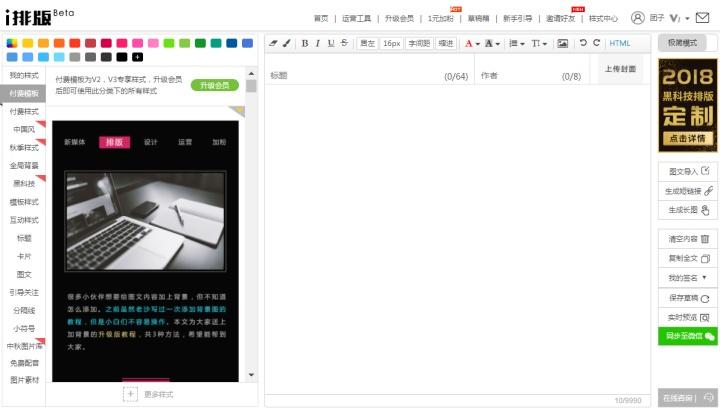Open 1元加粉 in top navigation

pos(441,18)
